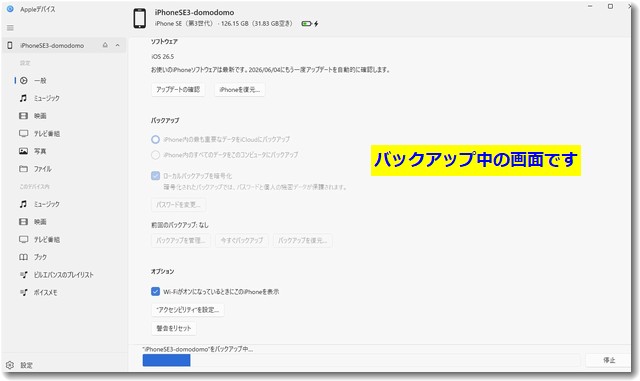The width and height of the screenshot is (640, 381).
Task: Click the film icon under このデバイス内
Action: [x=24, y=222]
